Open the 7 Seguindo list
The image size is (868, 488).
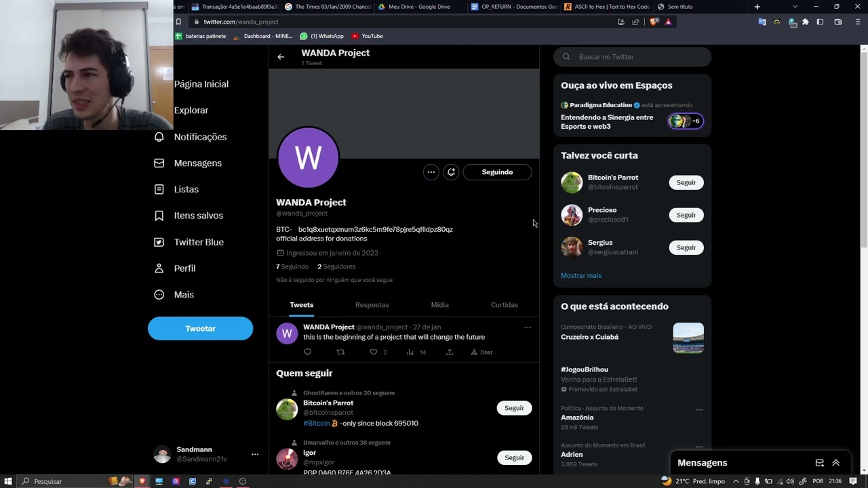(292, 266)
